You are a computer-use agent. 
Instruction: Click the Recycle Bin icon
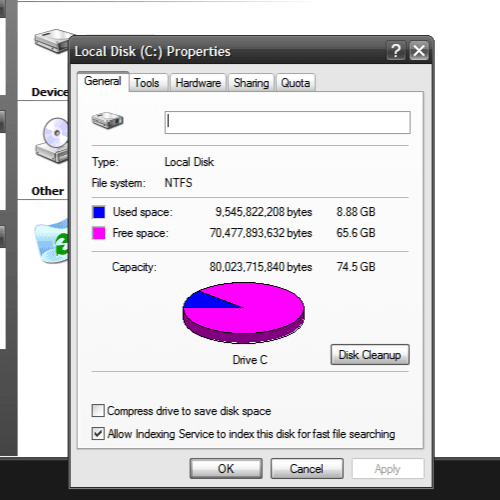(52, 240)
